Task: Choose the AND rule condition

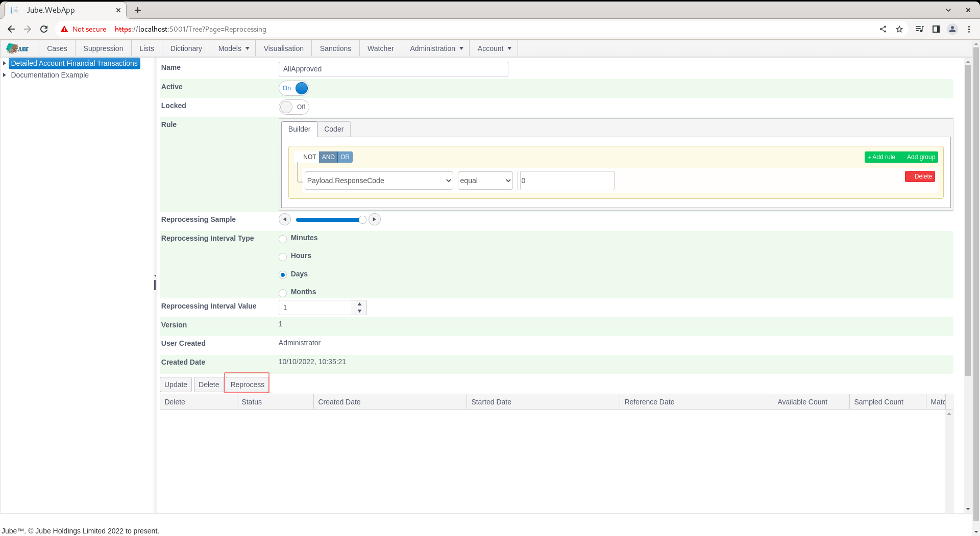Action: coord(328,157)
